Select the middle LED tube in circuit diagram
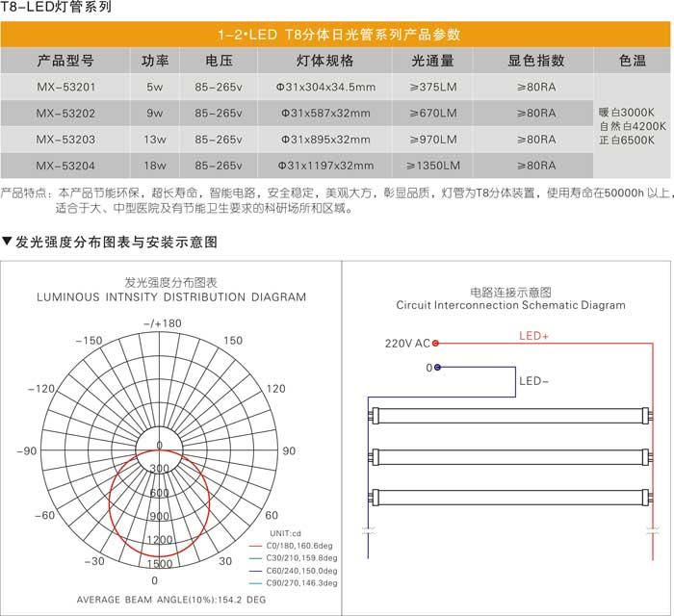 click(512, 455)
